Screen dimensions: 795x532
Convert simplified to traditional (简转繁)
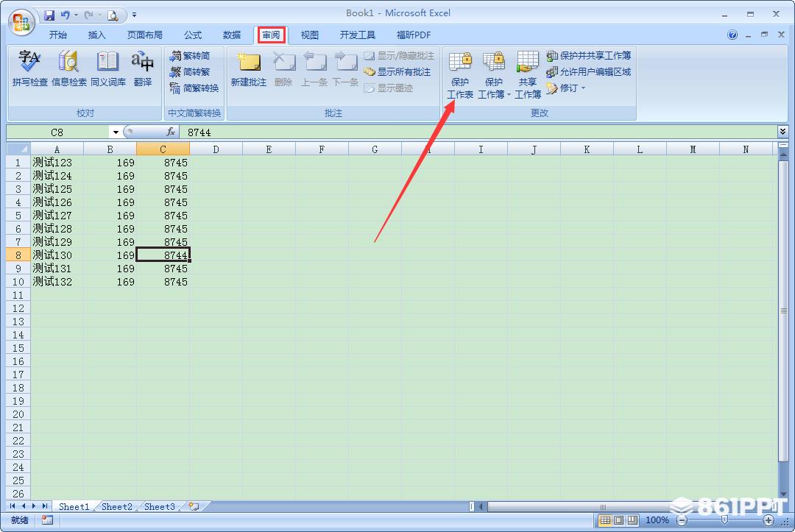(x=190, y=72)
